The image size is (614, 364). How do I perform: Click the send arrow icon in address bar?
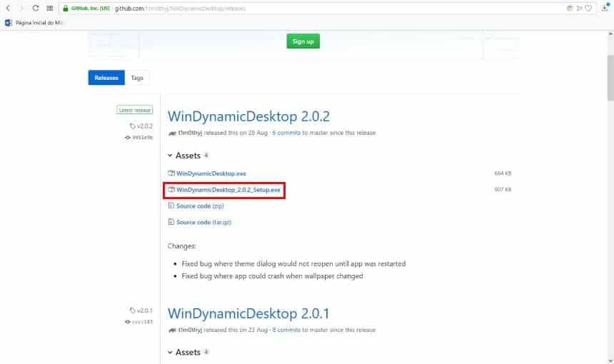(x=579, y=9)
